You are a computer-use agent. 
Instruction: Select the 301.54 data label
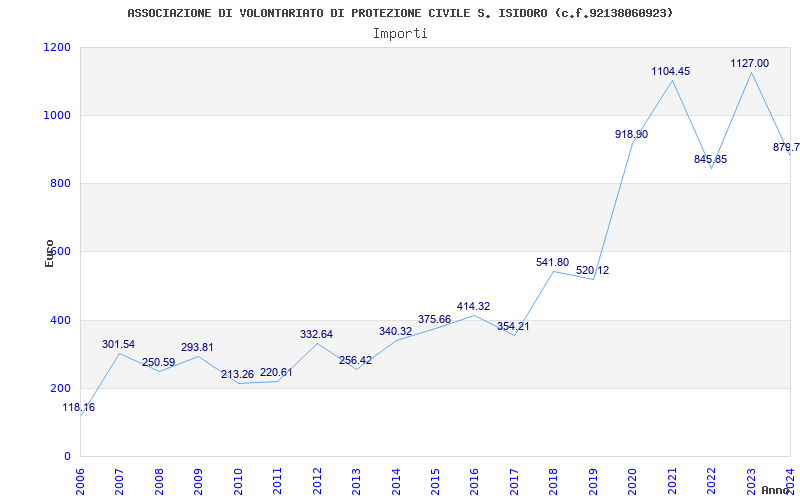[118, 344]
